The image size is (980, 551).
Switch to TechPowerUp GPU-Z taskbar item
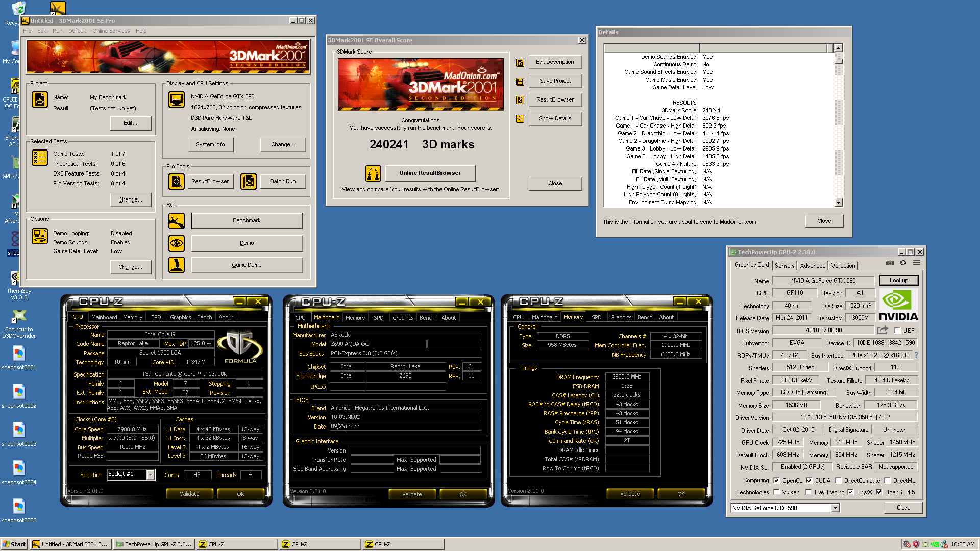(x=153, y=544)
